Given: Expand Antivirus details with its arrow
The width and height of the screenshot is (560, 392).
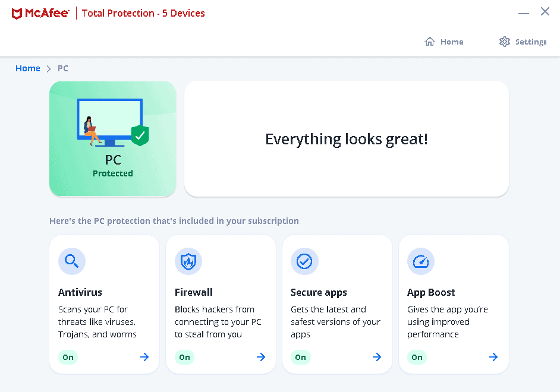Looking at the screenshot, I should click(x=144, y=357).
